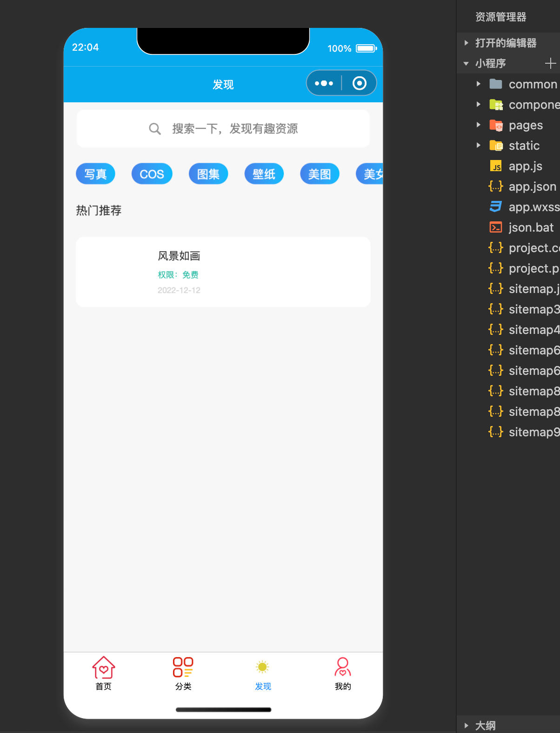Click the plus icon beside 小程序
This screenshot has width=560, height=733.
coord(550,63)
